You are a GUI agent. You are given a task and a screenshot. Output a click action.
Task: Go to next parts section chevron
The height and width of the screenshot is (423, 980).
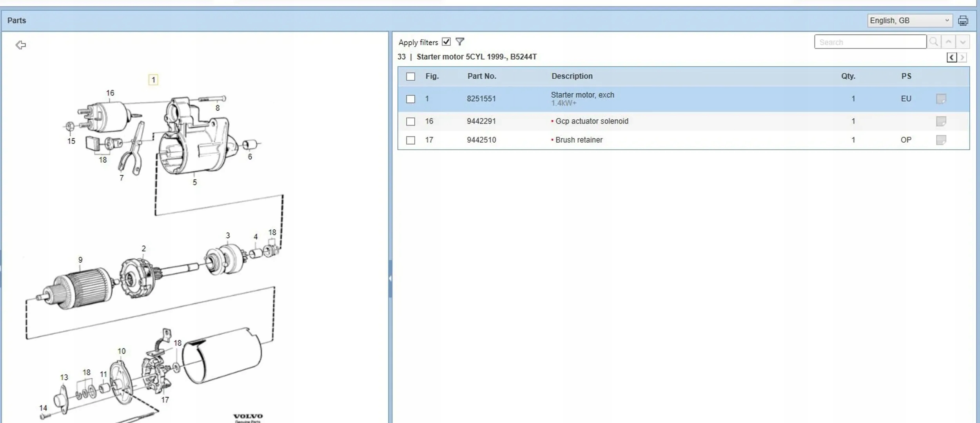[962, 58]
